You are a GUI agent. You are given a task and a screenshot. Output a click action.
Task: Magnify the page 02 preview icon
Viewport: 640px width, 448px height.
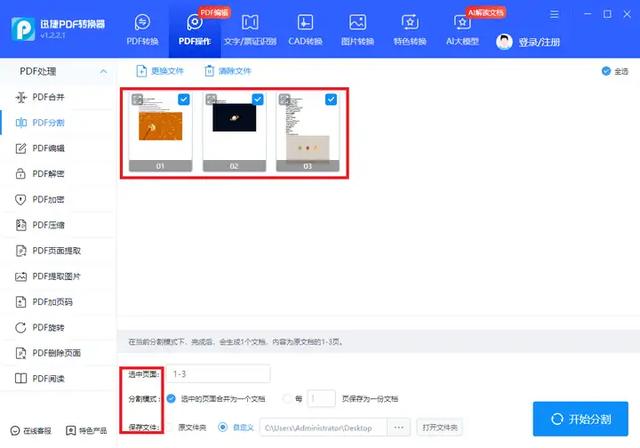pyautogui.click(x=211, y=99)
